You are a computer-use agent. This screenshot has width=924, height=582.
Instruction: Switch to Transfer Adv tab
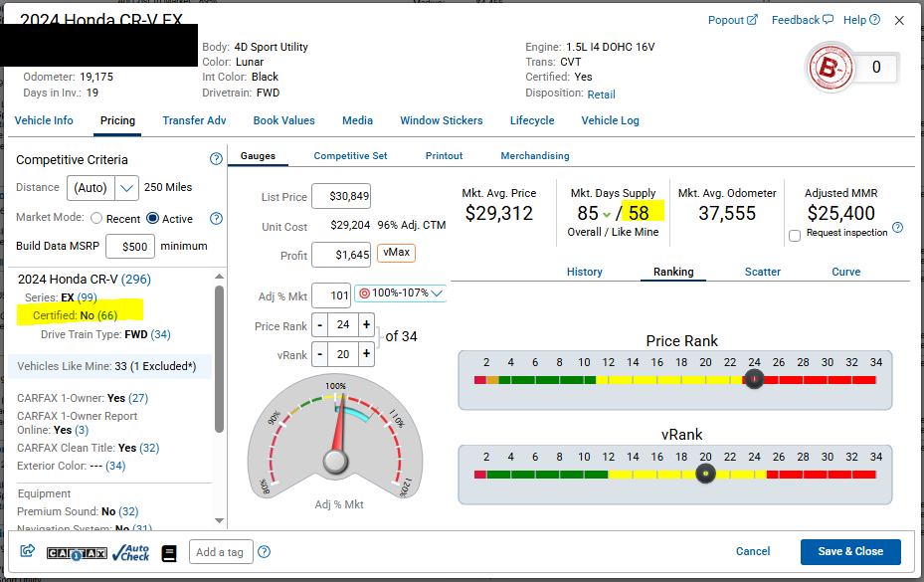coord(194,121)
